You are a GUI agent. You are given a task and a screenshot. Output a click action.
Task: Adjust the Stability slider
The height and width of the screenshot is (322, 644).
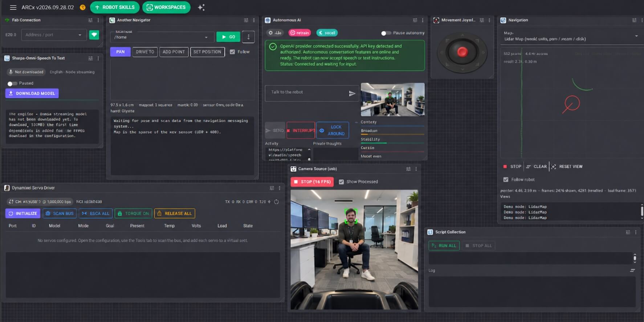tap(392, 143)
